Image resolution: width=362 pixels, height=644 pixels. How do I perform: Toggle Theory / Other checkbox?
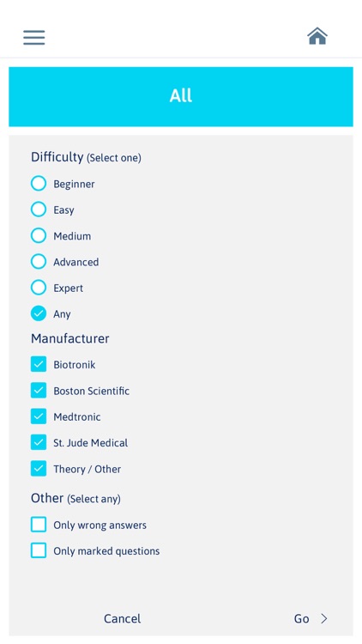point(39,469)
